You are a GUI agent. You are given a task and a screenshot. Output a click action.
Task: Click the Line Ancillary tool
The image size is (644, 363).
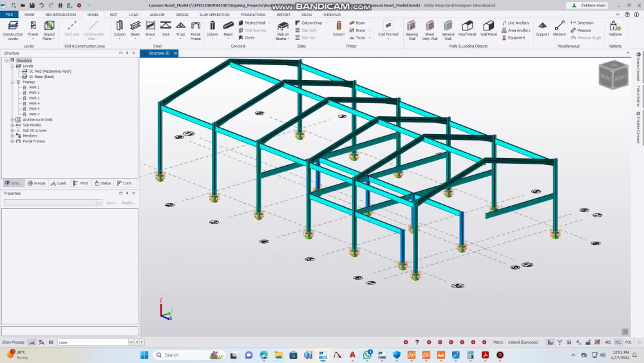coord(516,23)
